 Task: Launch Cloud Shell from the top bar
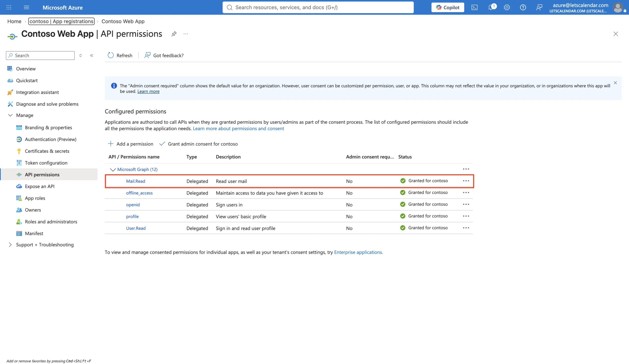click(x=474, y=7)
